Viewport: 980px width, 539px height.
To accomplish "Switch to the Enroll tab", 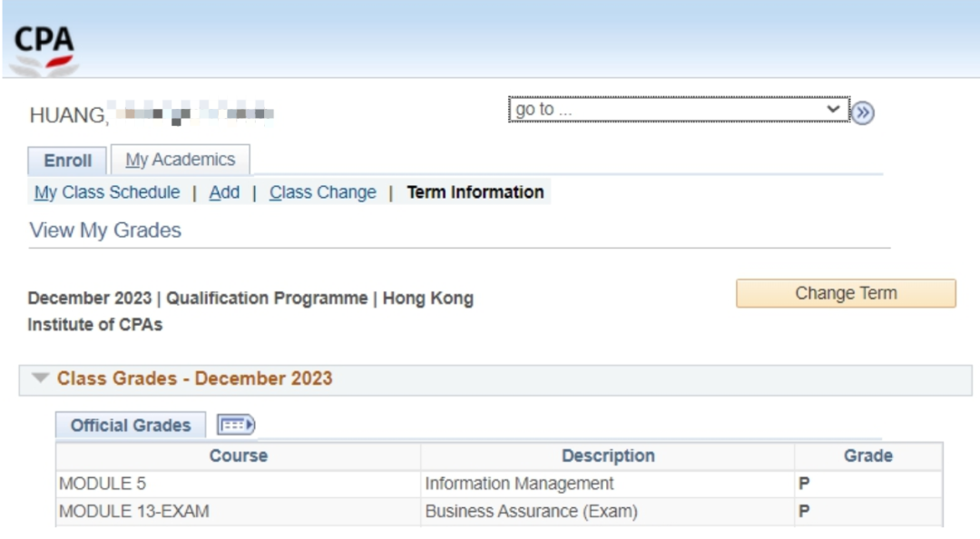I will (x=67, y=161).
